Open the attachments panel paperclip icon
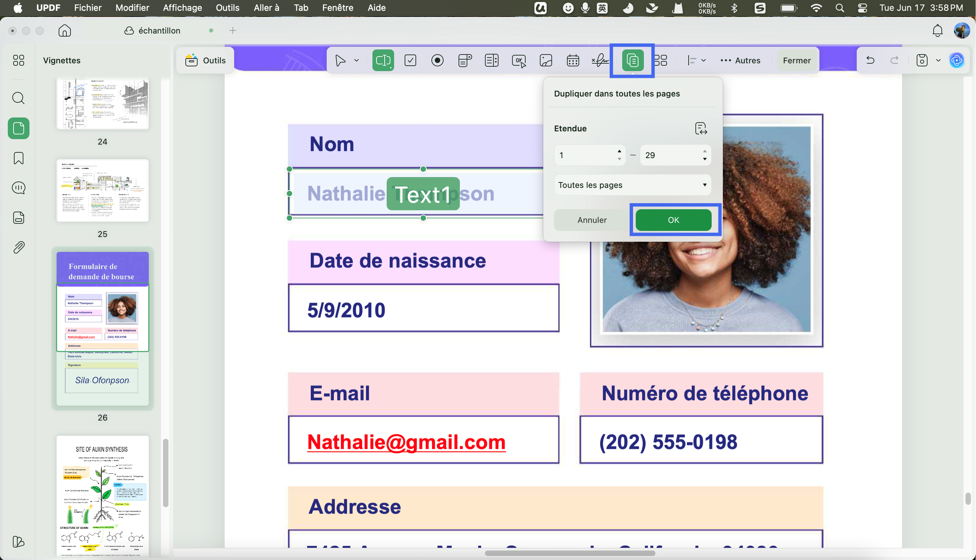The image size is (976, 560). (x=19, y=247)
